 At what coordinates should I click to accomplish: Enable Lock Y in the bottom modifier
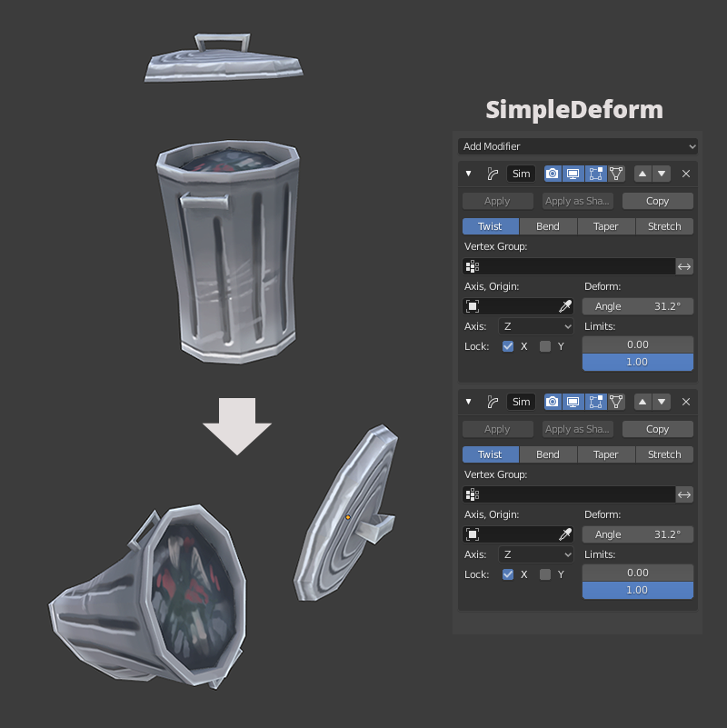pos(545,574)
